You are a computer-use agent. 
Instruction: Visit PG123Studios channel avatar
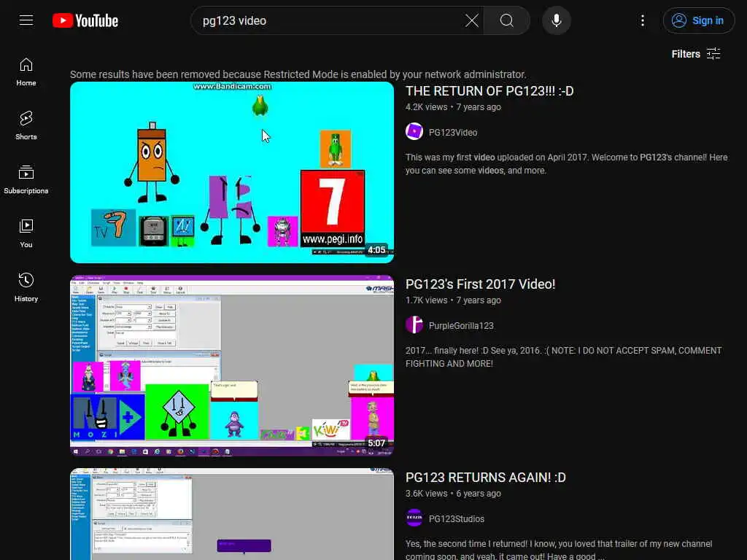point(414,518)
